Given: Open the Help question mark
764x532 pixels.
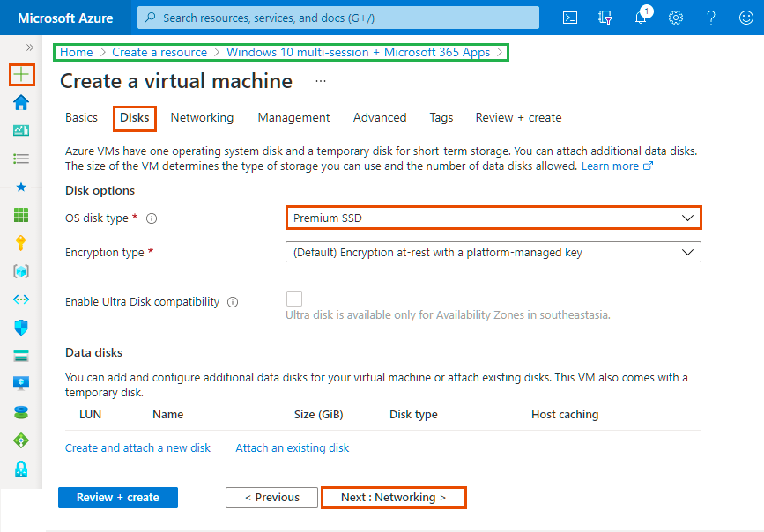Looking at the screenshot, I should click(711, 18).
